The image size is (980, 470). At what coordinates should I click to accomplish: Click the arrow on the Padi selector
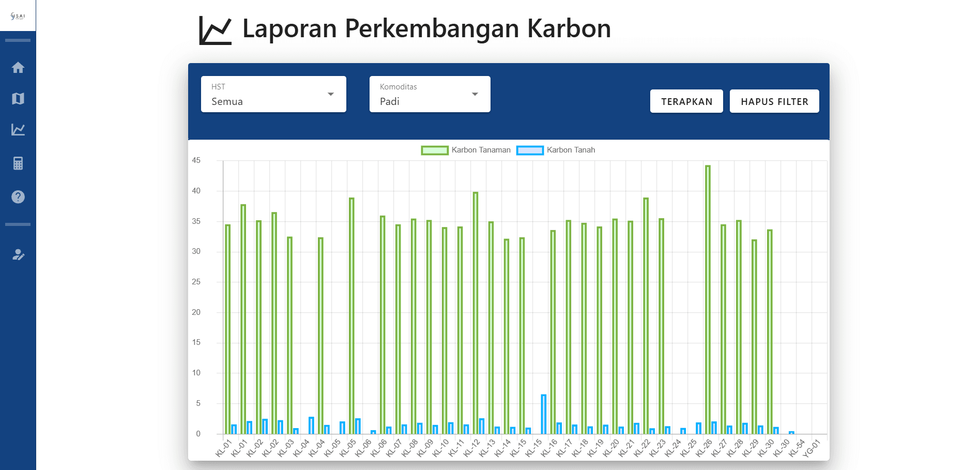pos(474,94)
